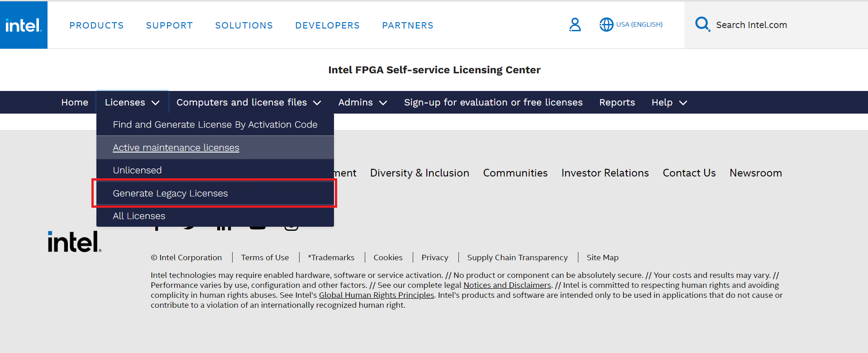The width and height of the screenshot is (868, 353).
Task: Select Find and Generate License By Activation Code
Action: click(x=215, y=124)
